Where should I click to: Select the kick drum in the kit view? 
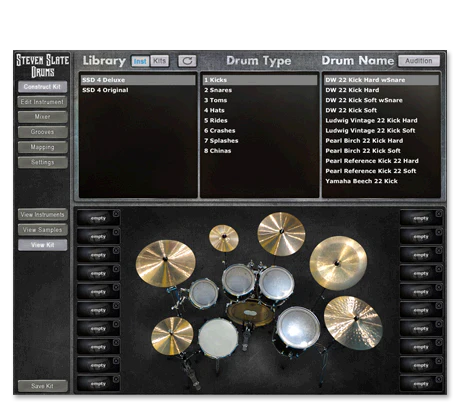click(250, 313)
